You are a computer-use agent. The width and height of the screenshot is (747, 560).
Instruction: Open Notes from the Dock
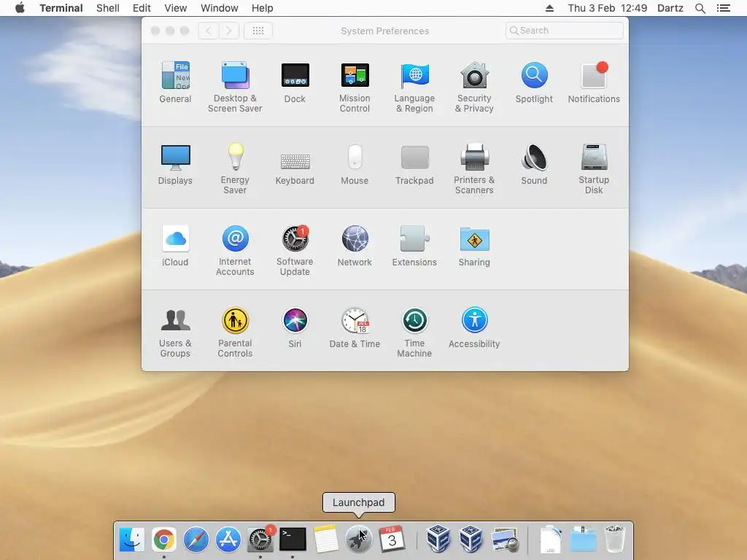(x=326, y=539)
